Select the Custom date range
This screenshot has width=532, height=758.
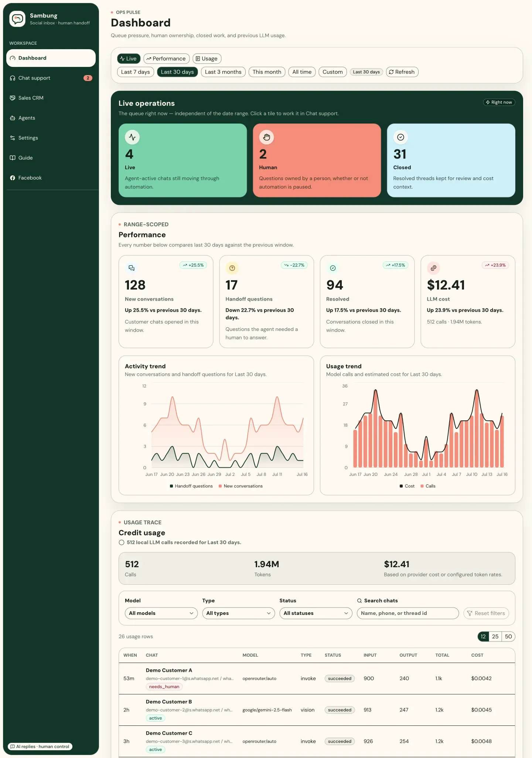(332, 72)
